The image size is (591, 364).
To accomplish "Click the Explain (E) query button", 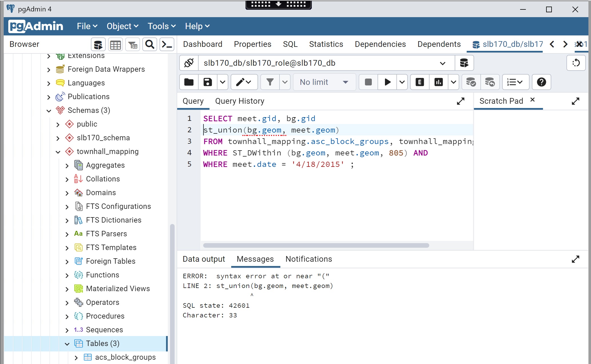I will pyautogui.click(x=420, y=82).
